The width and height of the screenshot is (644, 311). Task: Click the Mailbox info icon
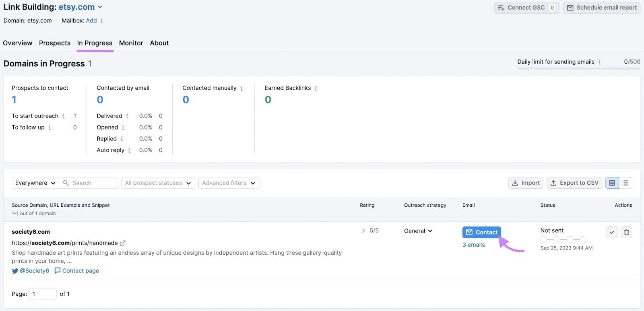pos(101,21)
